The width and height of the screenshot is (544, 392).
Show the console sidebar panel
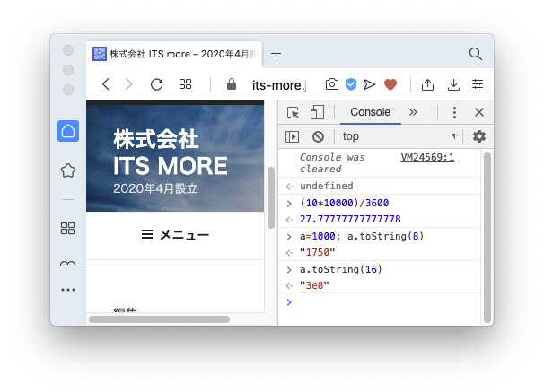(293, 136)
